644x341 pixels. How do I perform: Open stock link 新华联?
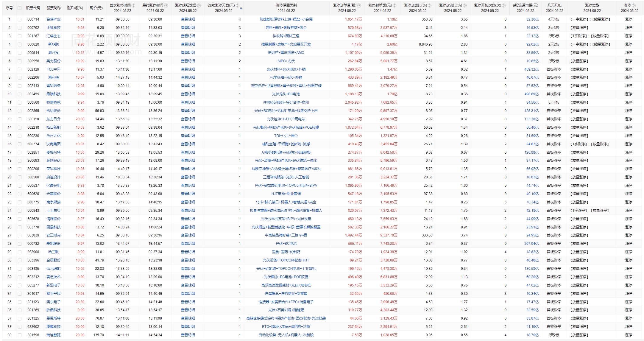coord(54,44)
